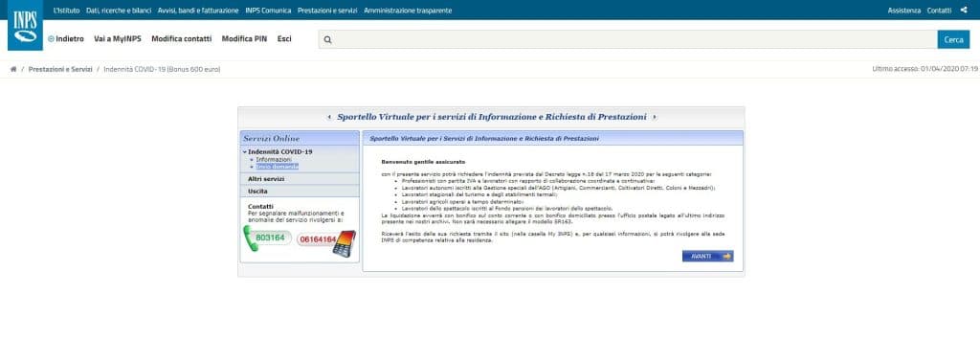This screenshot has width=980, height=363.
Task: Open Avvisi, bandi e fatturazione menu
Action: [x=198, y=11]
